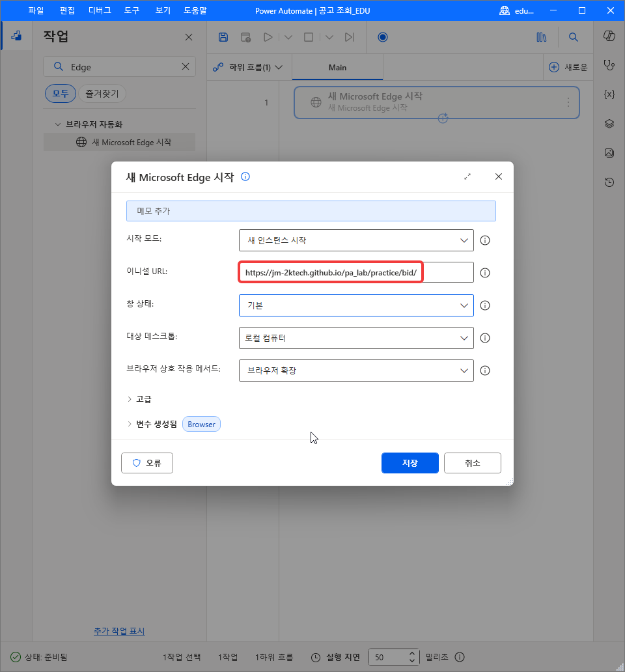Open the UI elements layers icon

609,124
